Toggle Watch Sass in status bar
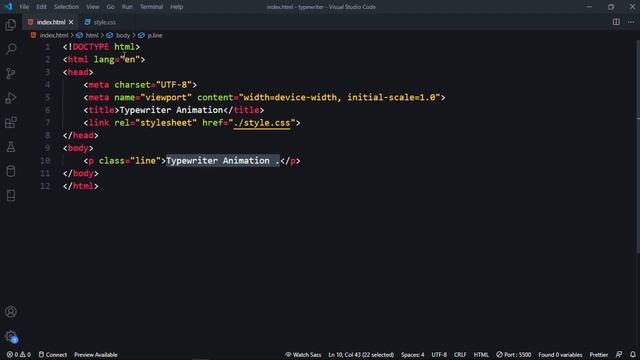This screenshot has width=640, height=360. 303,355
